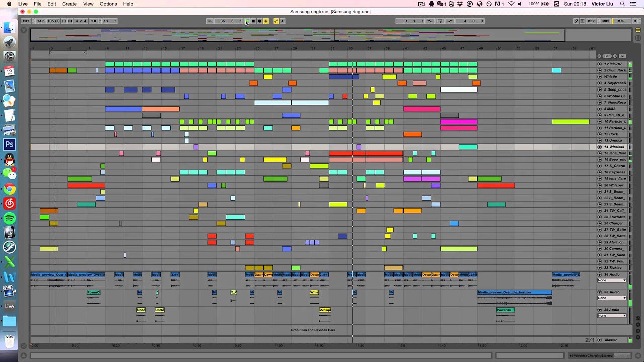Select the 2 Drum Rack track name

[615, 70]
